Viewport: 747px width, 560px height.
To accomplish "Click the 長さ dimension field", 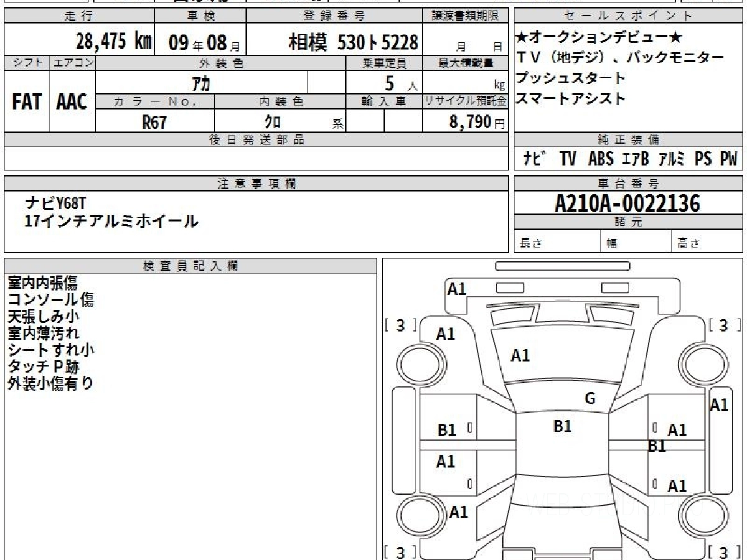I will coord(557,241).
